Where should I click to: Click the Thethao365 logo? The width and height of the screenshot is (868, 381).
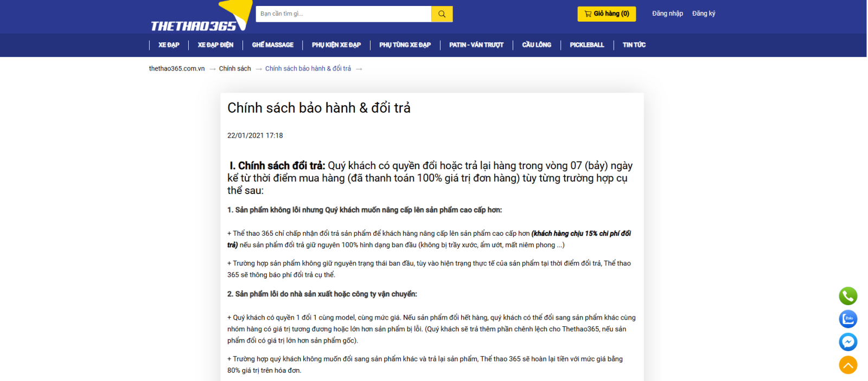tap(194, 25)
